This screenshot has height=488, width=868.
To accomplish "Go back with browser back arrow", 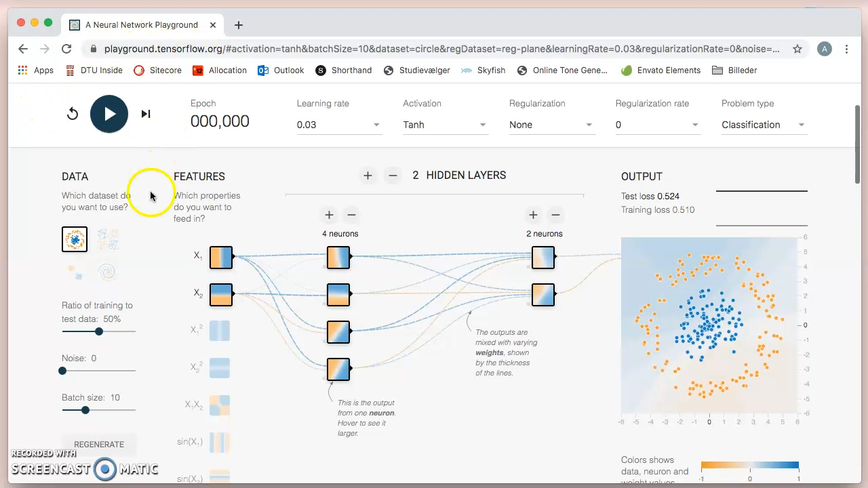I will tap(23, 49).
